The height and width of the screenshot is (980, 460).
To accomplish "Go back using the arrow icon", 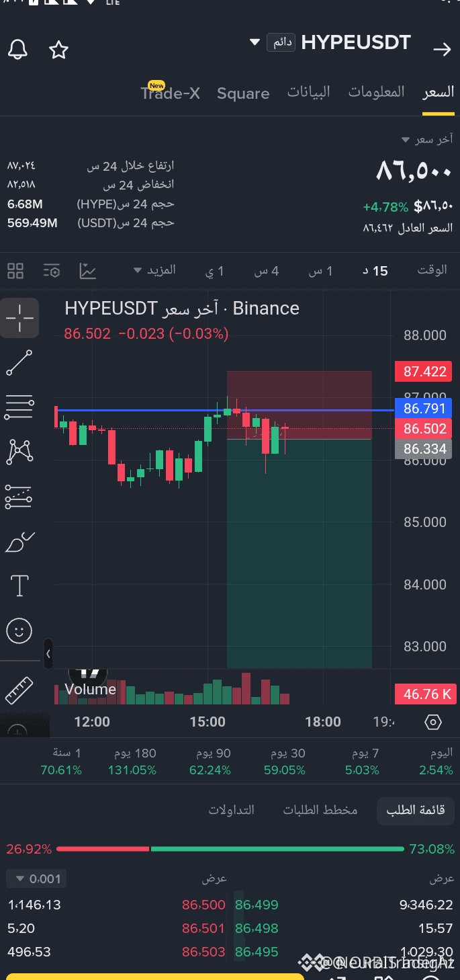I will click(442, 49).
